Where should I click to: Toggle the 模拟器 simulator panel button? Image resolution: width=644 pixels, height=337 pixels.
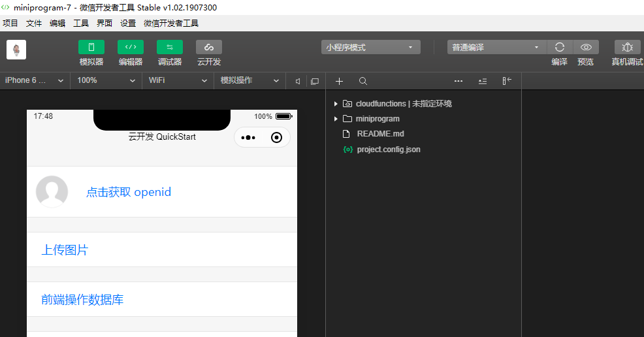[x=91, y=47]
